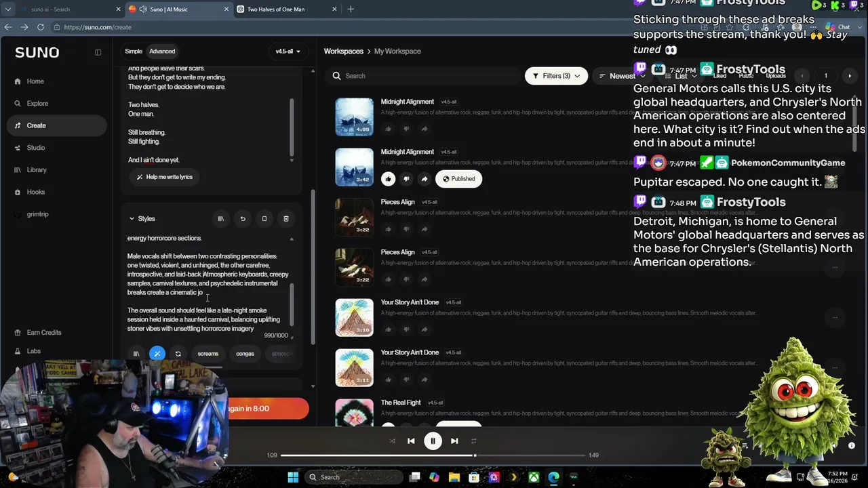Refresh the suggested style tags
Image resolution: width=868 pixels, height=488 pixels.
(178, 354)
